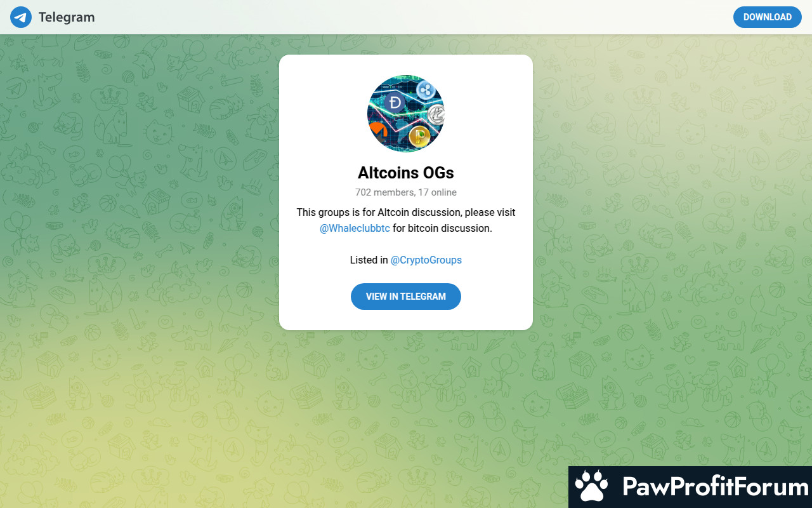This screenshot has width=812, height=508.
Task: Click the gold Peercoin coin in avatar
Action: pyautogui.click(x=419, y=135)
